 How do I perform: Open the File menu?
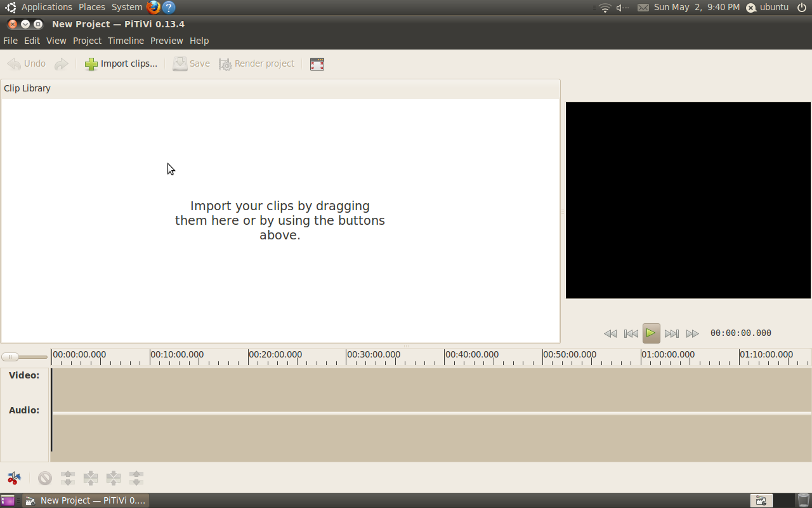coord(10,41)
